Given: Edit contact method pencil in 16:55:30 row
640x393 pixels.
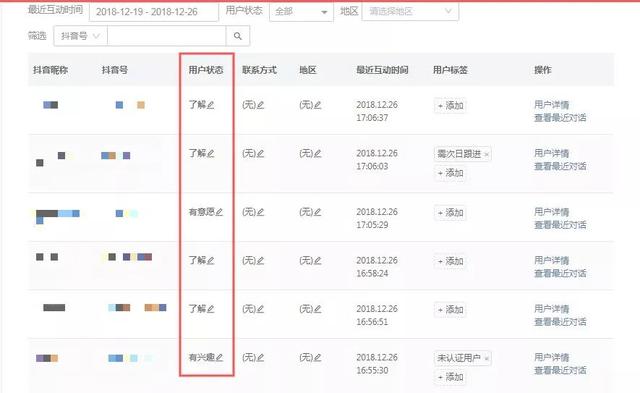Looking at the screenshot, I should [260, 358].
